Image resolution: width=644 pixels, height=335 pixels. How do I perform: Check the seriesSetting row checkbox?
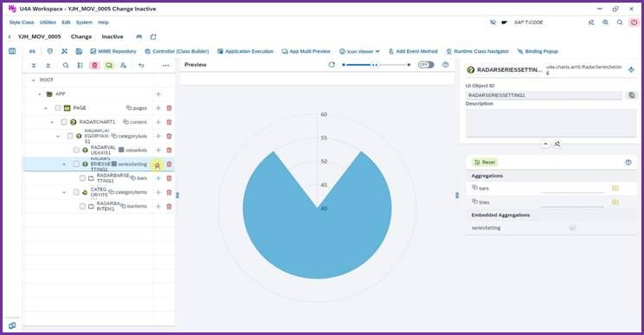[x=76, y=164]
